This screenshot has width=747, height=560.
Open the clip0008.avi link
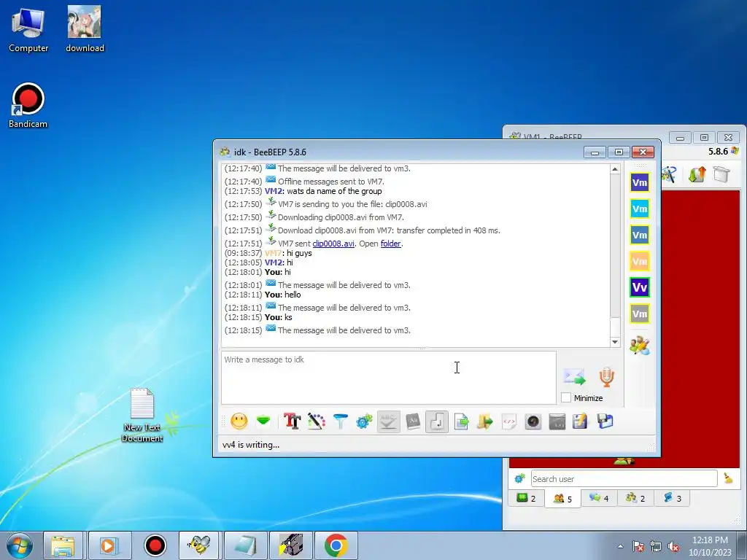coord(333,244)
